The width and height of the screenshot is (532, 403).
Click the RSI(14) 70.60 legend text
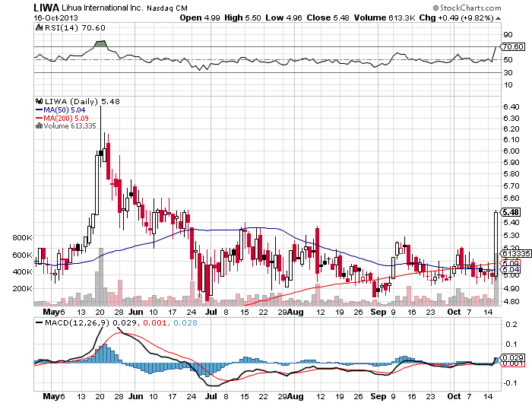(x=75, y=27)
